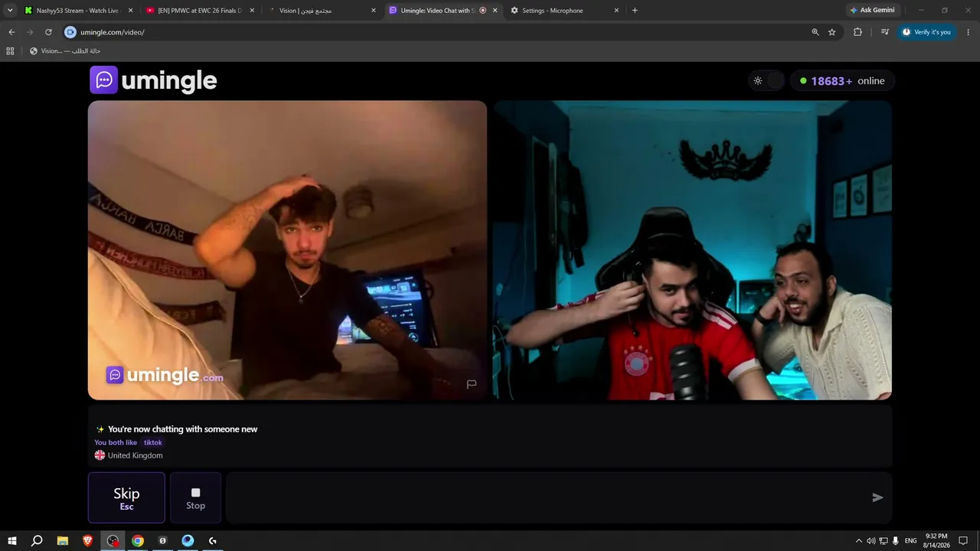This screenshot has width=980, height=551.
Task: Report the stranger with the flag icon
Action: pos(472,384)
